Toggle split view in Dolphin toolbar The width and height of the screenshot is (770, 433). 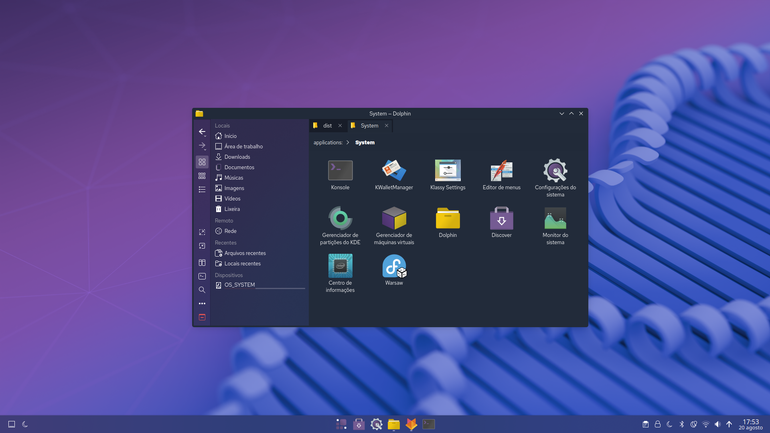[x=202, y=263]
